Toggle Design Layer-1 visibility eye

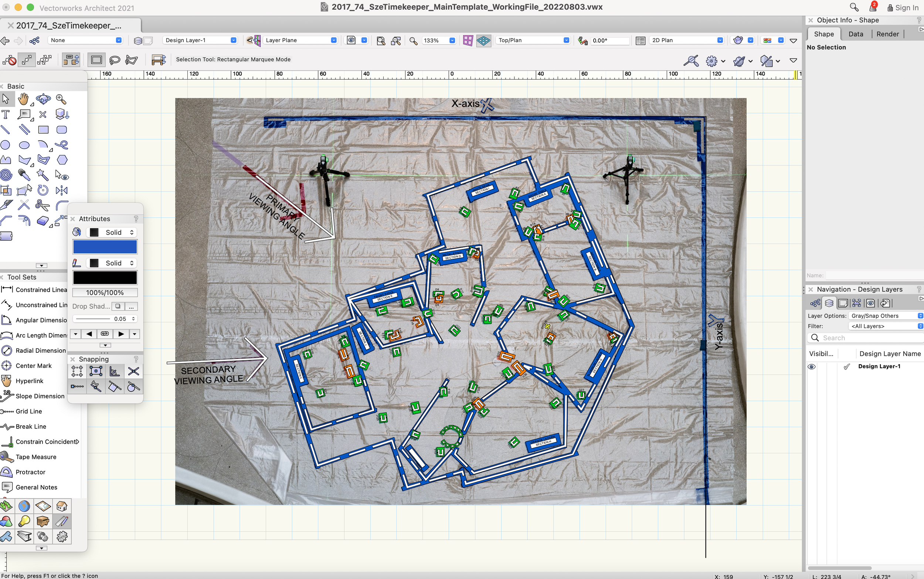point(812,366)
